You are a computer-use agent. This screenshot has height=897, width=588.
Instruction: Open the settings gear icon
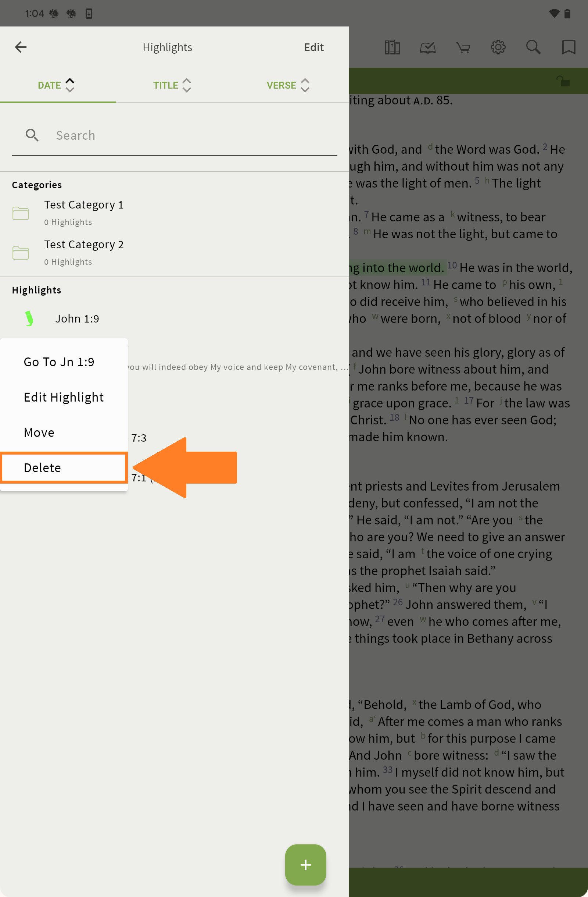click(x=498, y=47)
